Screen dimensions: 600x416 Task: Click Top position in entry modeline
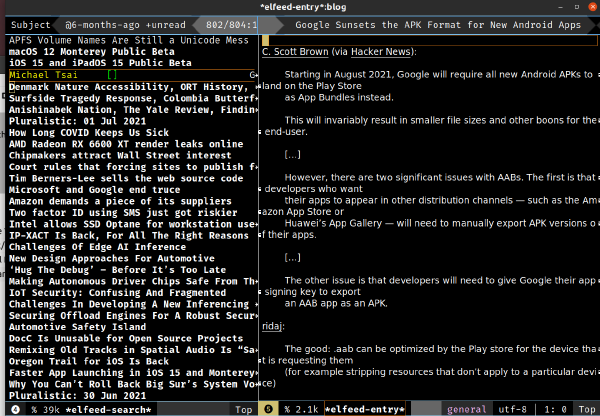pos(587,409)
